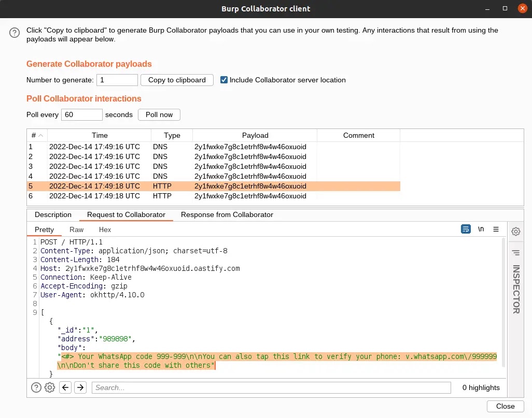
Task: Open search help question mark icon
Action: point(36,387)
